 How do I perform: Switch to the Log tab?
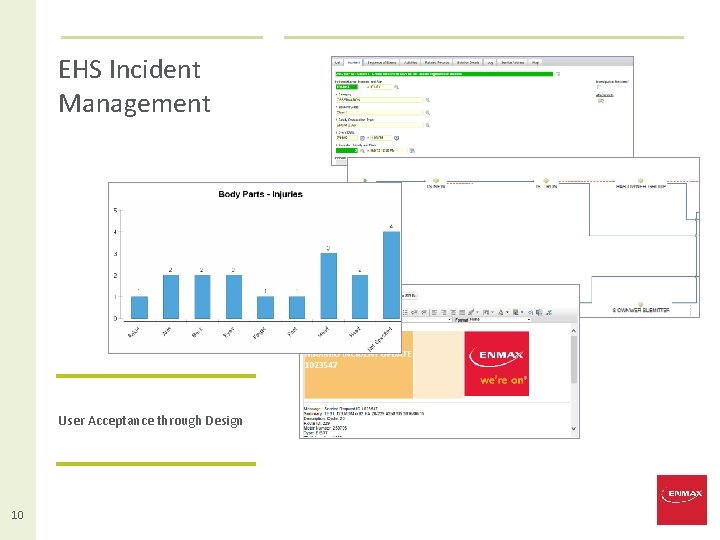(x=490, y=62)
